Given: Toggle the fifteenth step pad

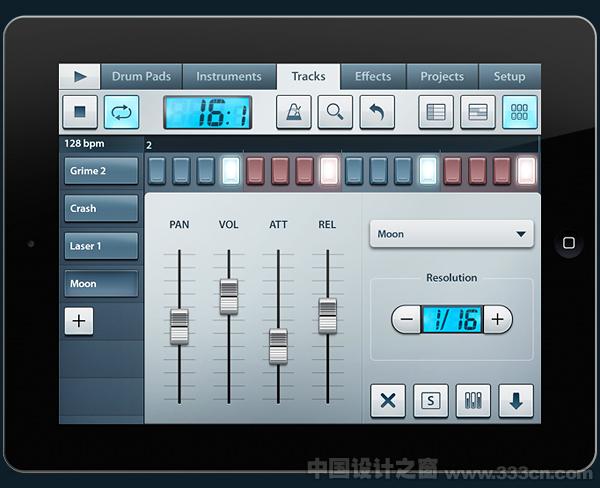Looking at the screenshot, I should [x=502, y=171].
